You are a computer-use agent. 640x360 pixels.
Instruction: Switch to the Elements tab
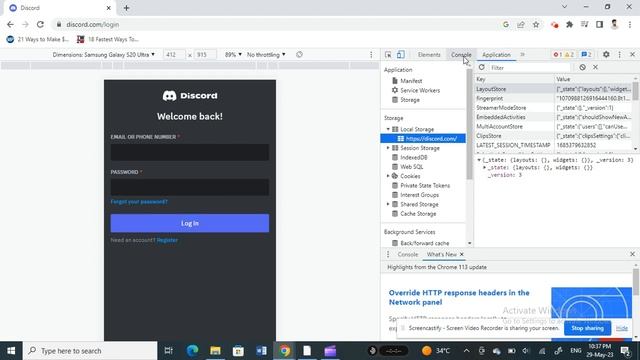point(429,55)
